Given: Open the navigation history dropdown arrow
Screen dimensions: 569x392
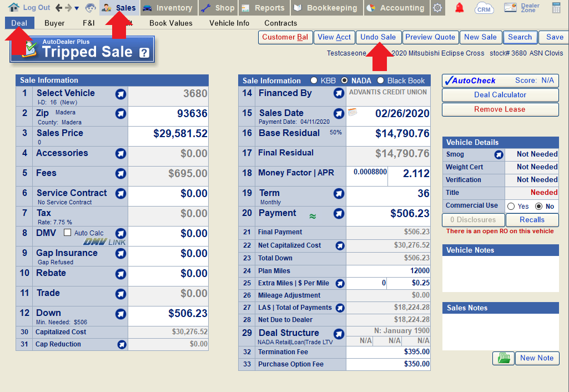Looking at the screenshot, I should click(77, 8).
